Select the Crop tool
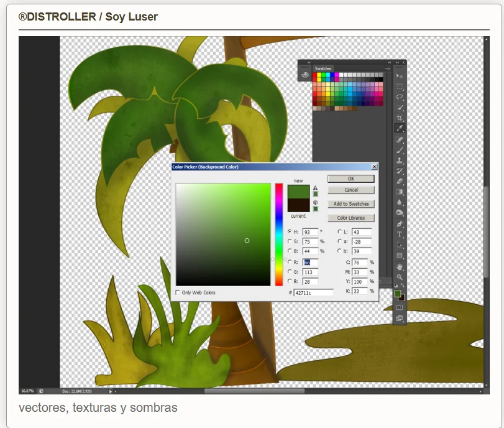This screenshot has height=428, width=504. coord(400,118)
